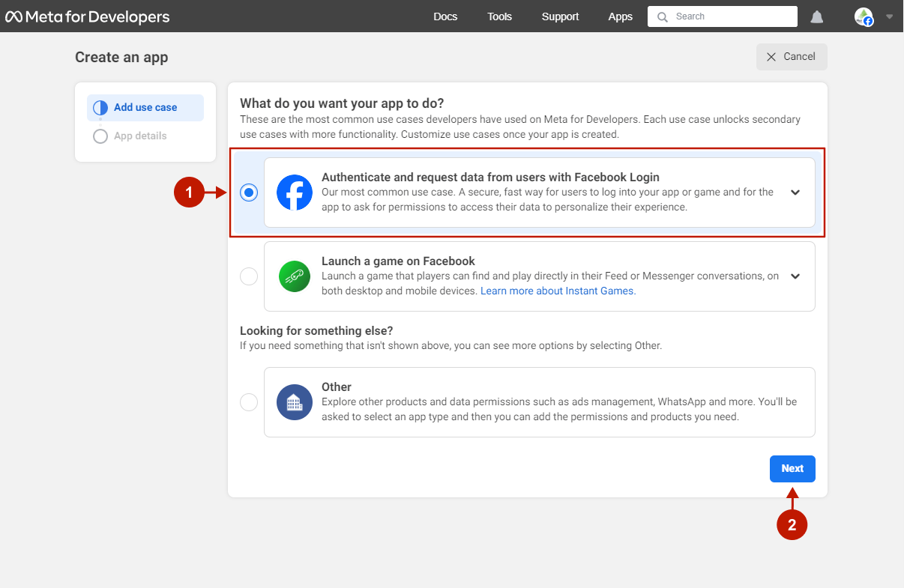The width and height of the screenshot is (904, 588).
Task: Select the Facebook Login use case radio
Action: (249, 193)
